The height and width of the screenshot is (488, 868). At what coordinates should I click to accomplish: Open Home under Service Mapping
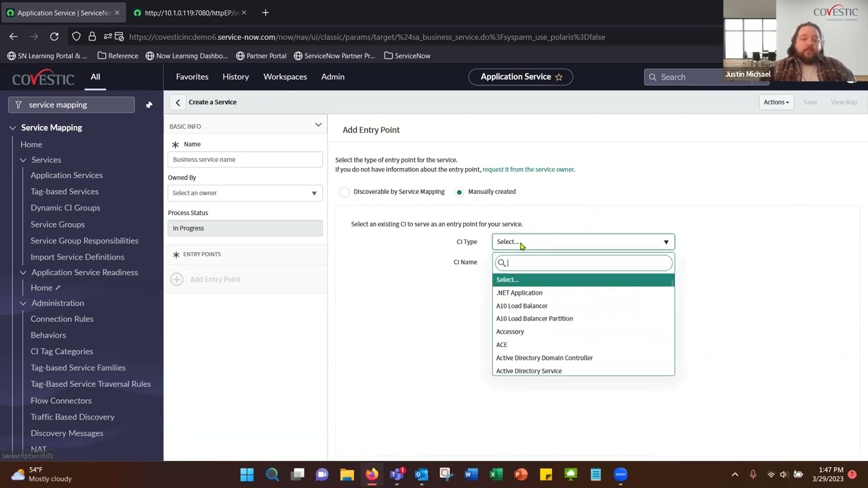(31, 144)
